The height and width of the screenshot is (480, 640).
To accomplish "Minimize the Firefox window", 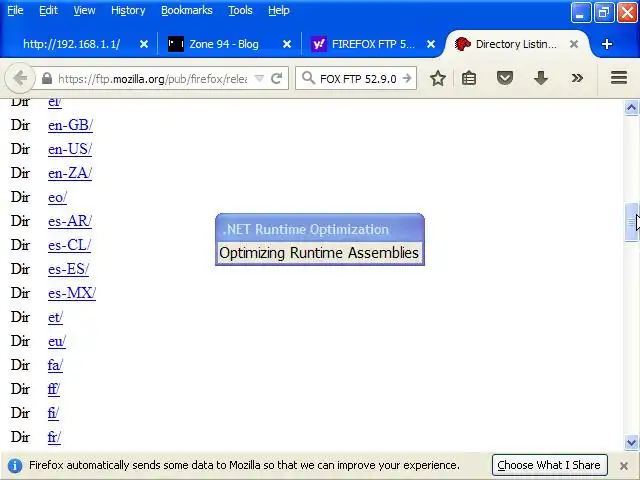I will click(x=580, y=13).
